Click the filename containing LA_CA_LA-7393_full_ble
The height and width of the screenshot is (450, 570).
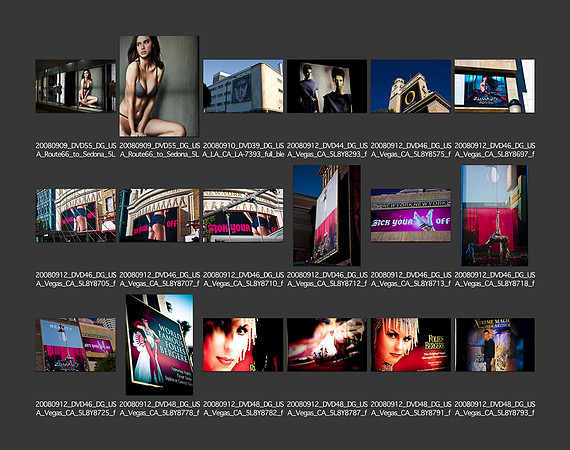tap(243, 150)
